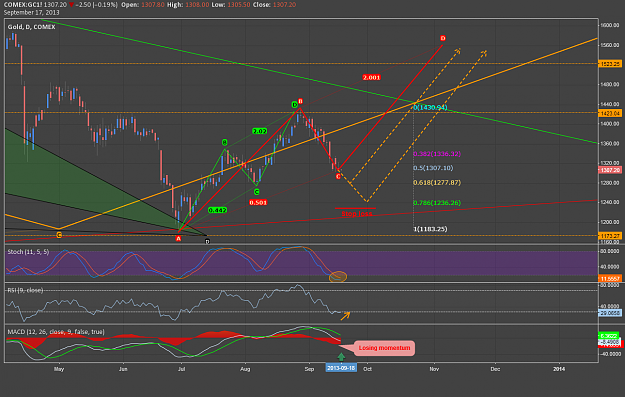This screenshot has width=625, height=397.
Task: Click the orange ellipse on the Stoch pane
Action: [x=338, y=276]
